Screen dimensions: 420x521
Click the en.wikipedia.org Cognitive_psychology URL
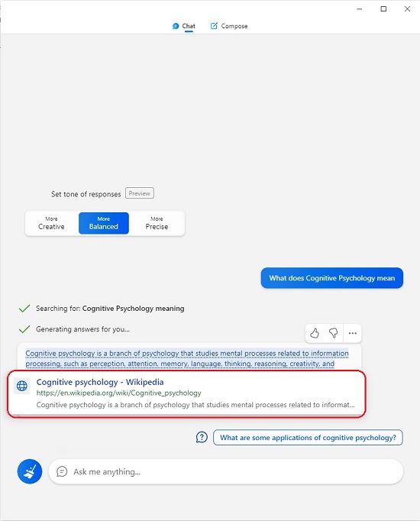pos(119,393)
